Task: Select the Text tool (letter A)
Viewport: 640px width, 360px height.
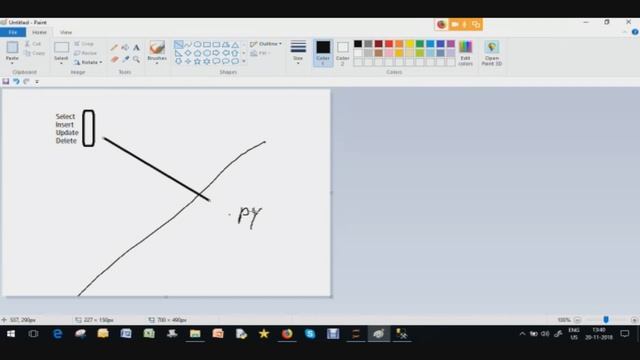Action: click(x=136, y=48)
